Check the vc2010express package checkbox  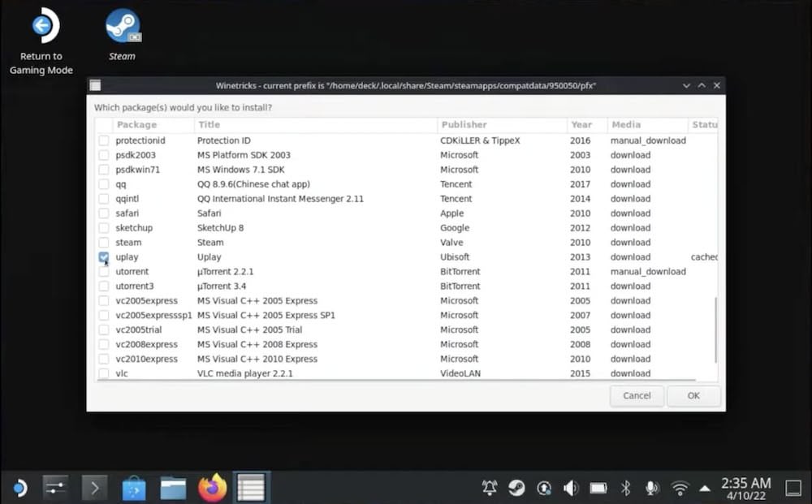pos(104,359)
